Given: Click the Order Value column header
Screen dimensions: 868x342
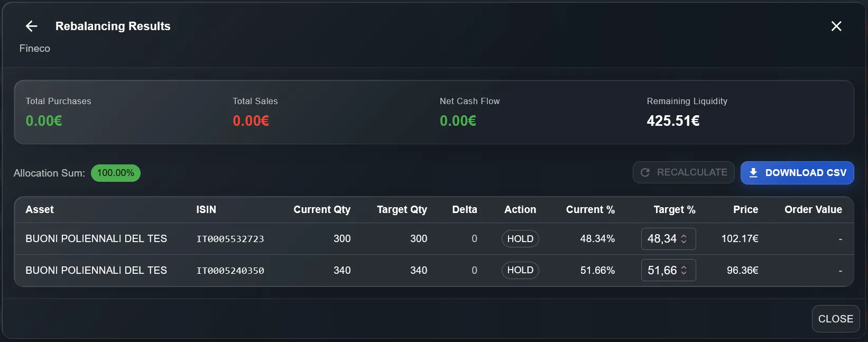Looking at the screenshot, I should tap(813, 209).
